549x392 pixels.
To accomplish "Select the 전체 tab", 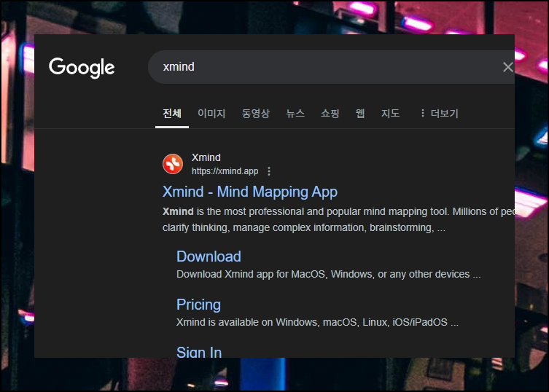I will (x=172, y=114).
